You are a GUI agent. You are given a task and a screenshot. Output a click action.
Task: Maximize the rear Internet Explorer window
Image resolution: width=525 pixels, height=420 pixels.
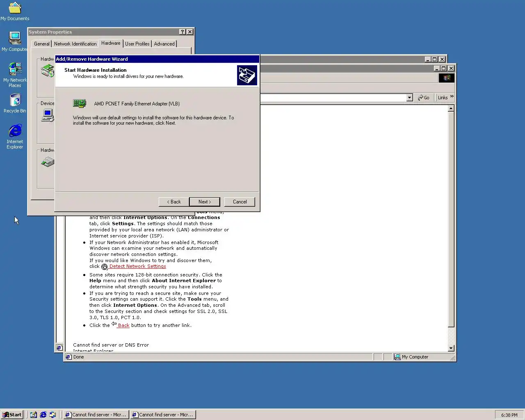435,59
